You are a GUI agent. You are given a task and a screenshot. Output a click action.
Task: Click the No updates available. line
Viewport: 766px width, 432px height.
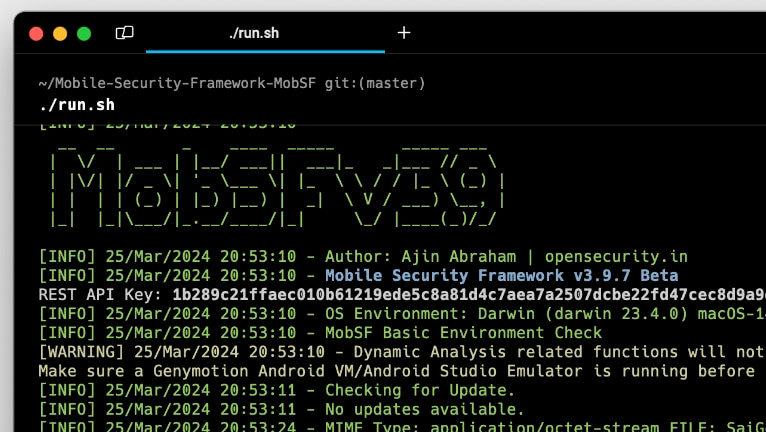pos(281,409)
